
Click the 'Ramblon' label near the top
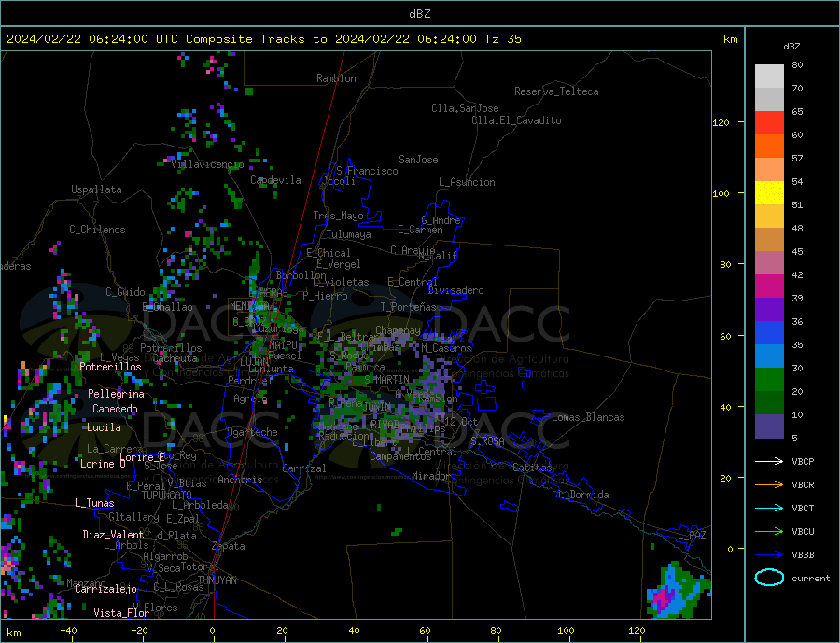(336, 78)
